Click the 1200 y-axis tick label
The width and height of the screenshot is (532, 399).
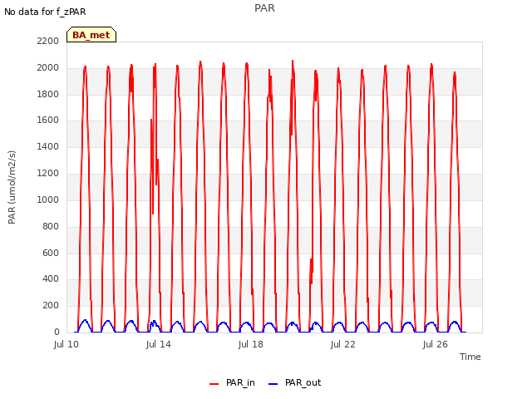pos(48,173)
